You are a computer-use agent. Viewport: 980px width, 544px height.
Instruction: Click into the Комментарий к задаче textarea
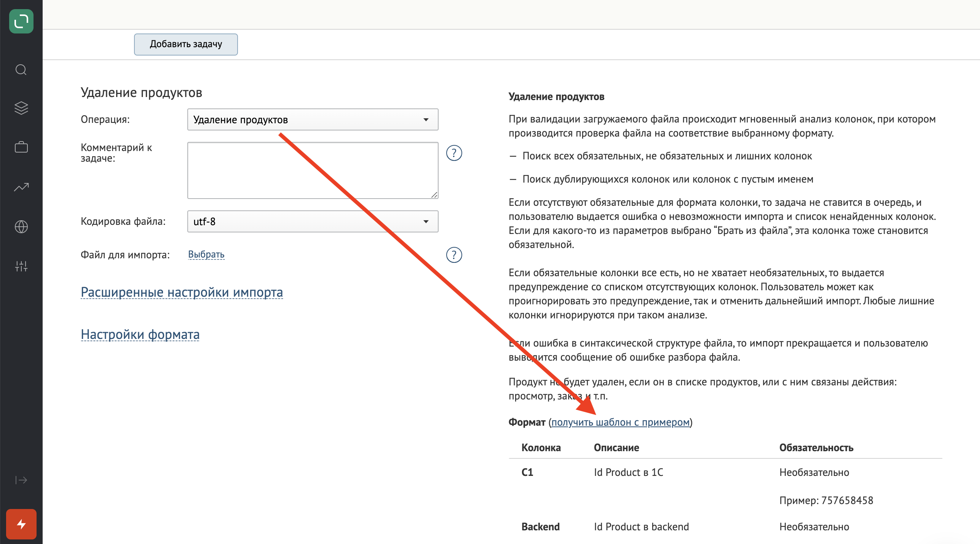point(313,170)
